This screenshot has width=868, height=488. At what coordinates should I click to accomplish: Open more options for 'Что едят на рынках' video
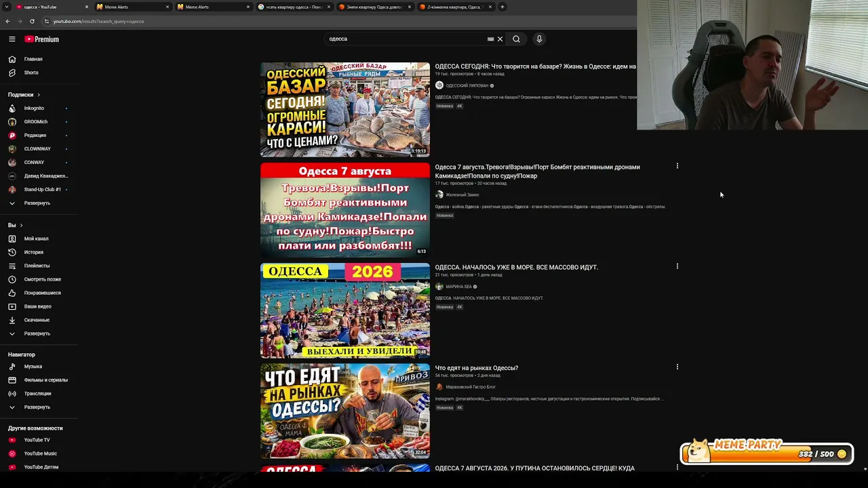coord(677,367)
